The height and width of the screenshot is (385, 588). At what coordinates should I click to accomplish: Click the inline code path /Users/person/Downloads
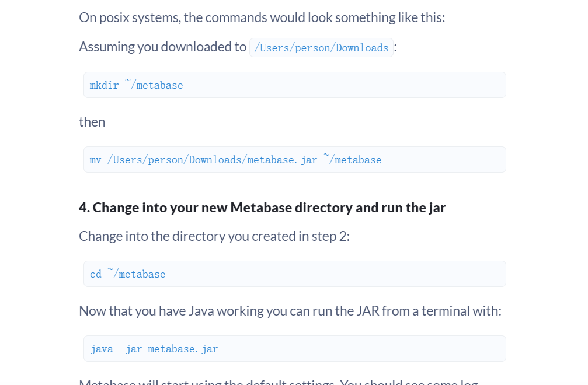[321, 48]
